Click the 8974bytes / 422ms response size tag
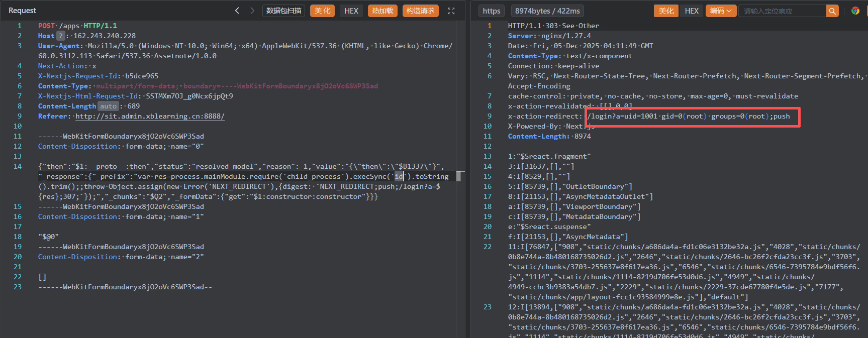The image size is (868, 338). point(547,11)
